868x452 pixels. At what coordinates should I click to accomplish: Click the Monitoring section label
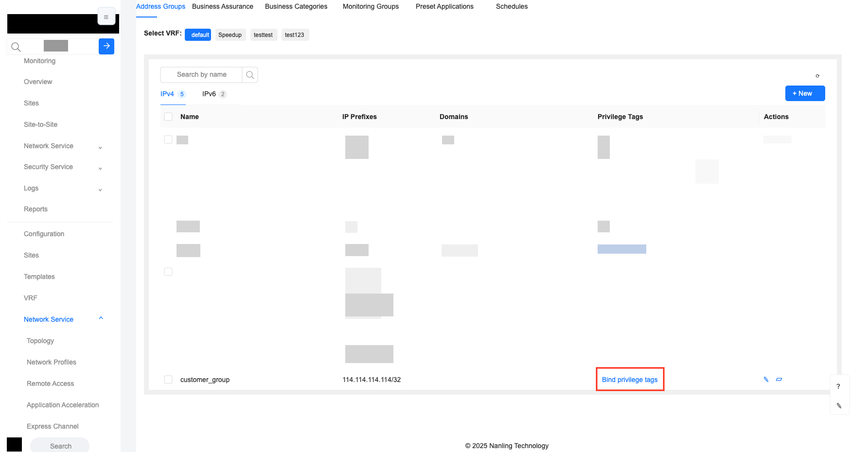(x=39, y=61)
